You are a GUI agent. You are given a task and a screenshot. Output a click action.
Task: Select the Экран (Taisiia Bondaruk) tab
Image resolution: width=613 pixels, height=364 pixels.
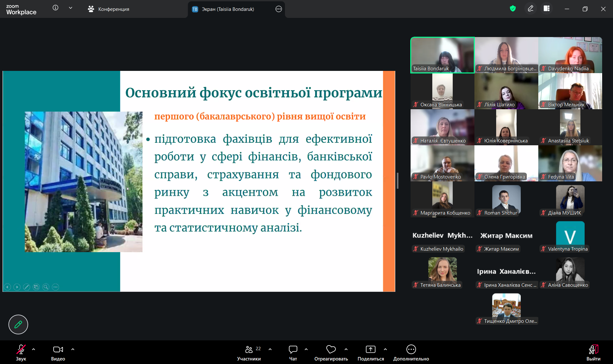tap(228, 9)
